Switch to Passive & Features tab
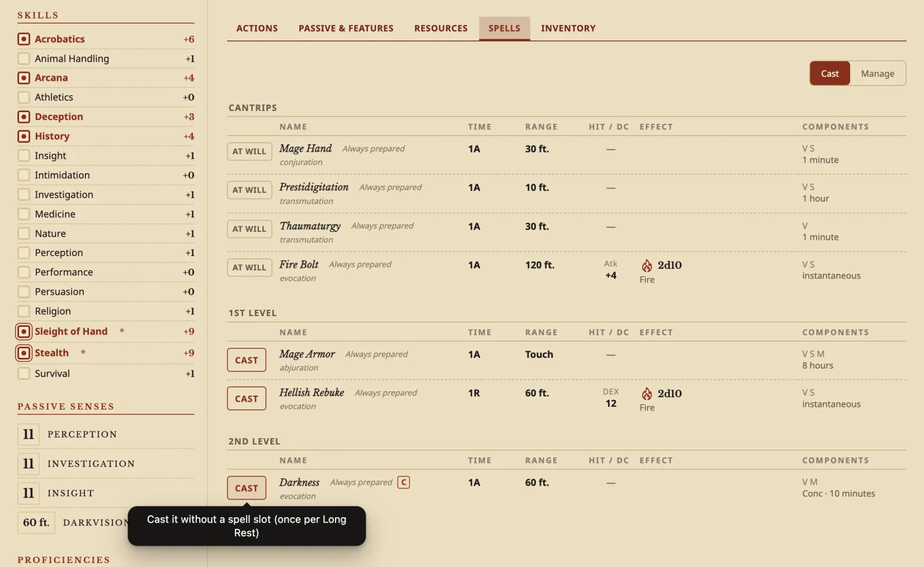Image resolution: width=924 pixels, height=567 pixels. [346, 28]
